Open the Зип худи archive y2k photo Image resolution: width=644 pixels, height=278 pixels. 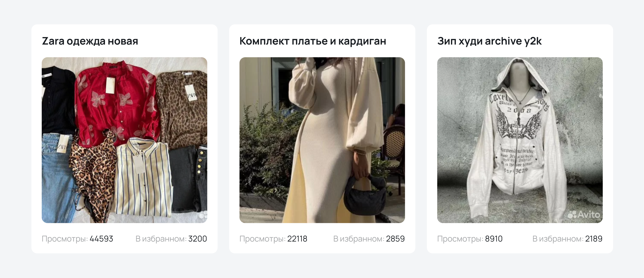tap(520, 140)
